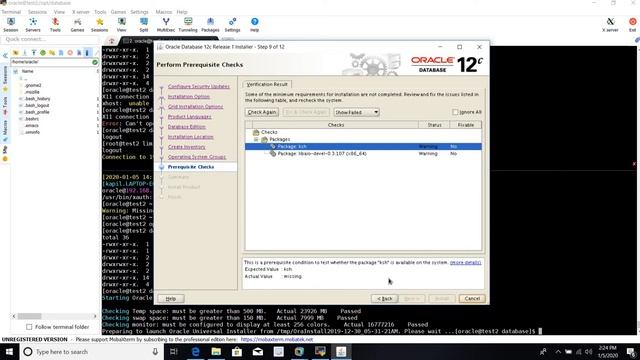Select the Package: ksh row
Image resolution: width=640 pixels, height=360 pixels.
point(363,147)
